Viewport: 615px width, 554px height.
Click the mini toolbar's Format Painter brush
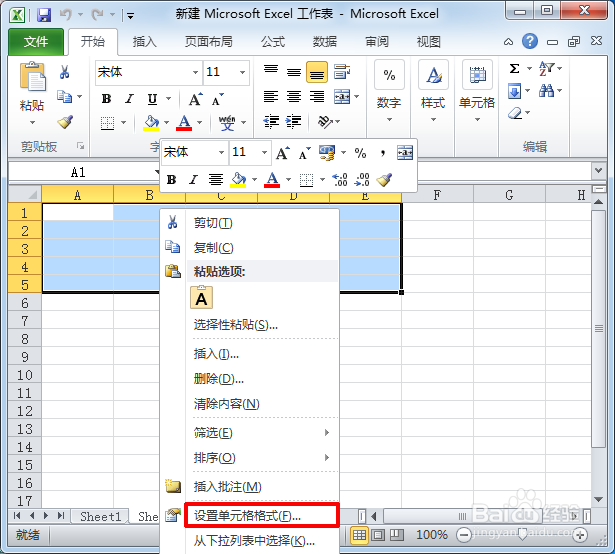(384, 180)
